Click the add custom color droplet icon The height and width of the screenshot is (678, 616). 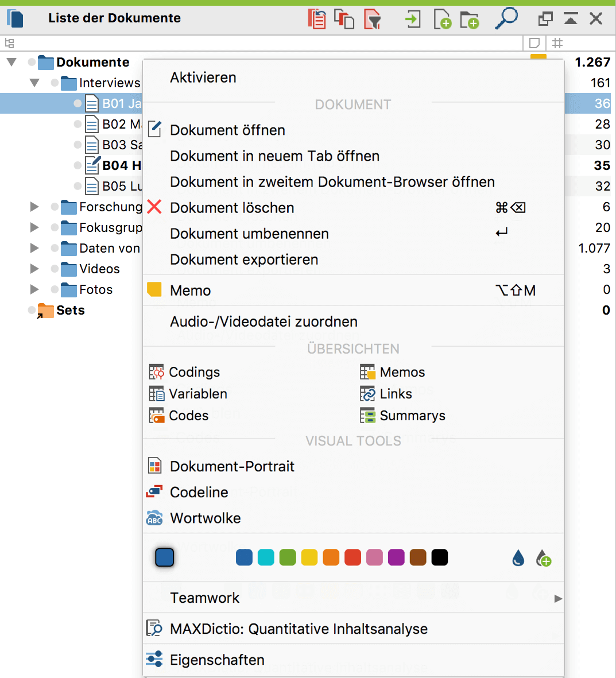point(543,558)
